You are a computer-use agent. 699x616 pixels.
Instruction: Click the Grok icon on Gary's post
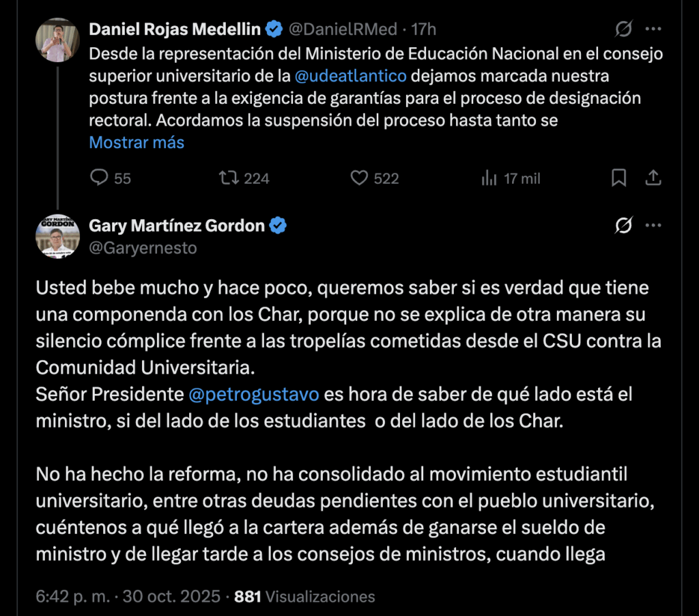[623, 225]
